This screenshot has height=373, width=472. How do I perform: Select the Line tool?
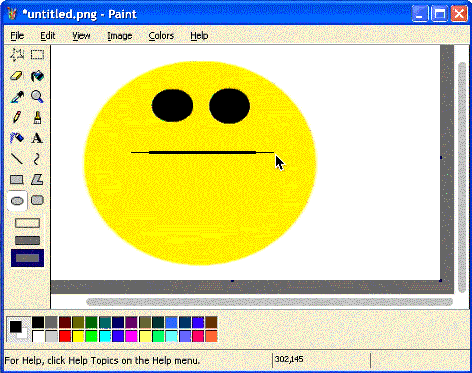tap(17, 159)
